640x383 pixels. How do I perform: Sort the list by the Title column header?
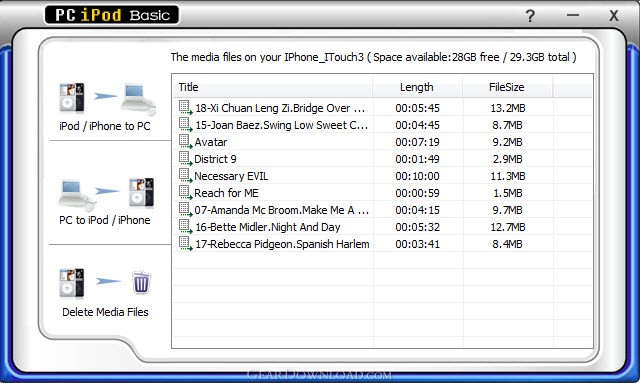pos(273,87)
